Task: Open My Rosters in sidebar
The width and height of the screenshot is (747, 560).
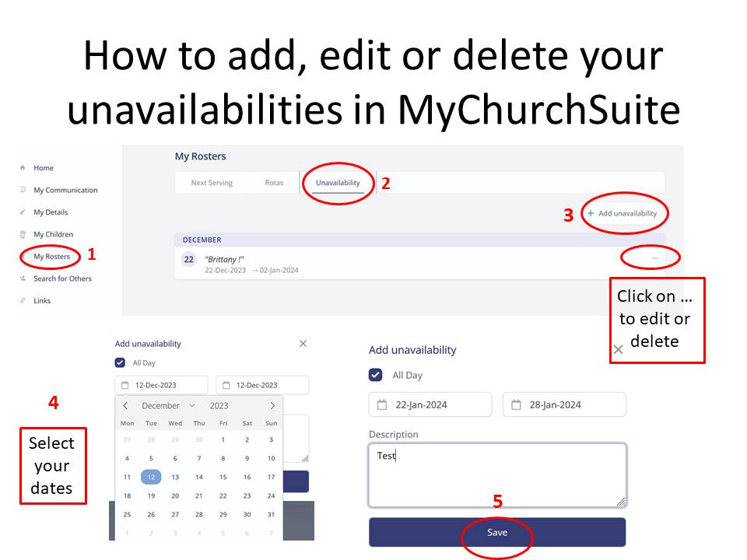Action: click(51, 256)
